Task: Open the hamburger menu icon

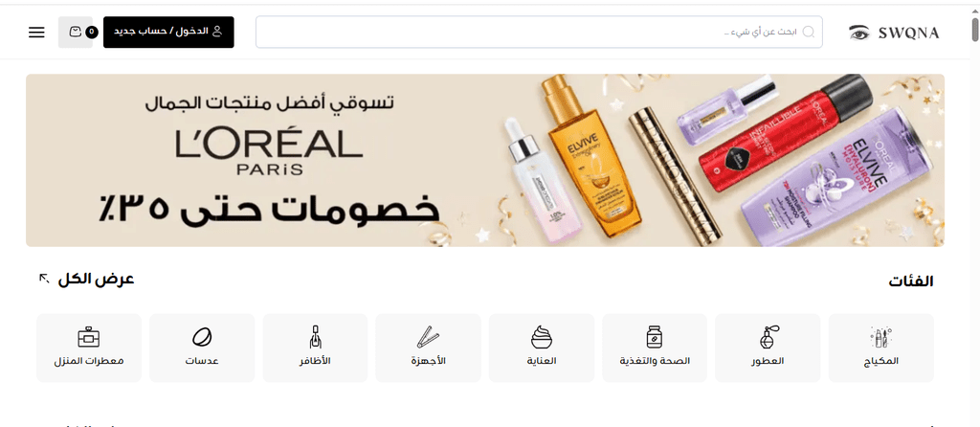Action: [37, 33]
